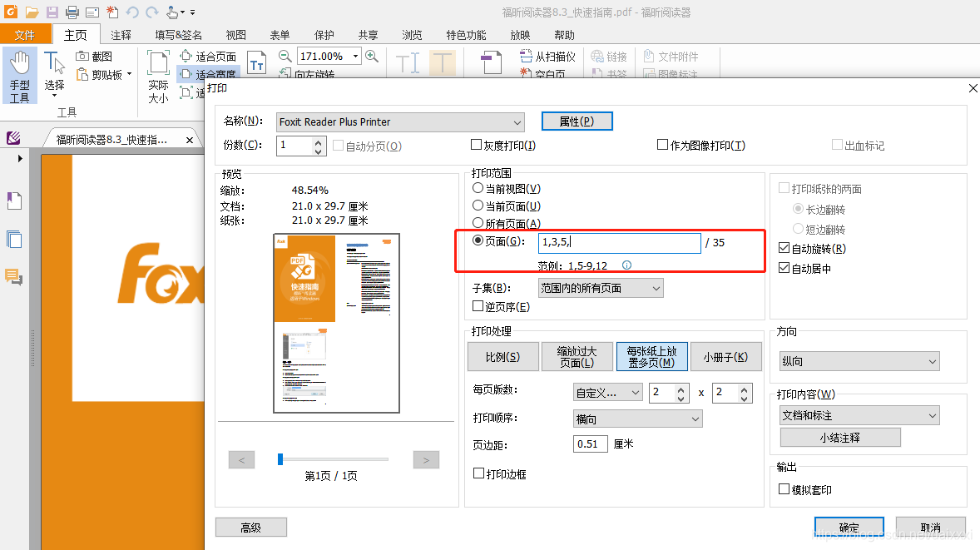Screen dimensions: 980x550
Task: Click the Foxit Reader logo icon
Action: point(11,12)
